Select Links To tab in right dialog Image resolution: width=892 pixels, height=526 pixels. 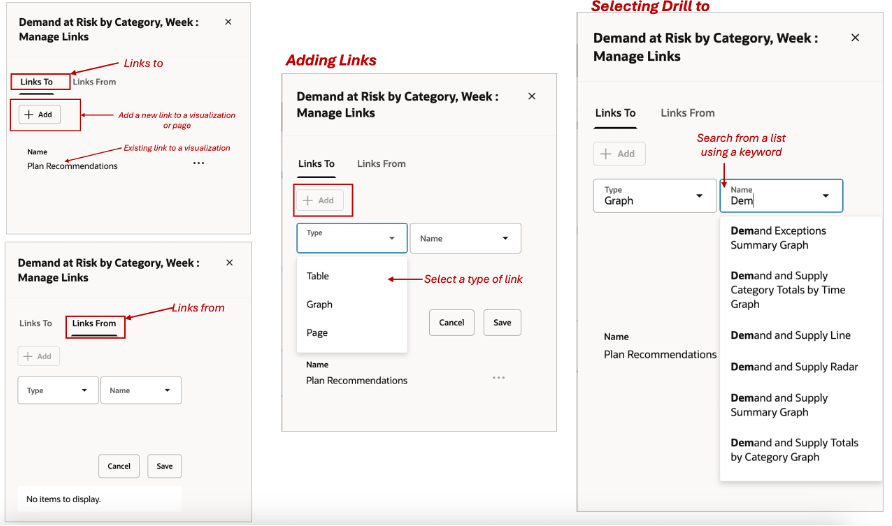point(615,113)
